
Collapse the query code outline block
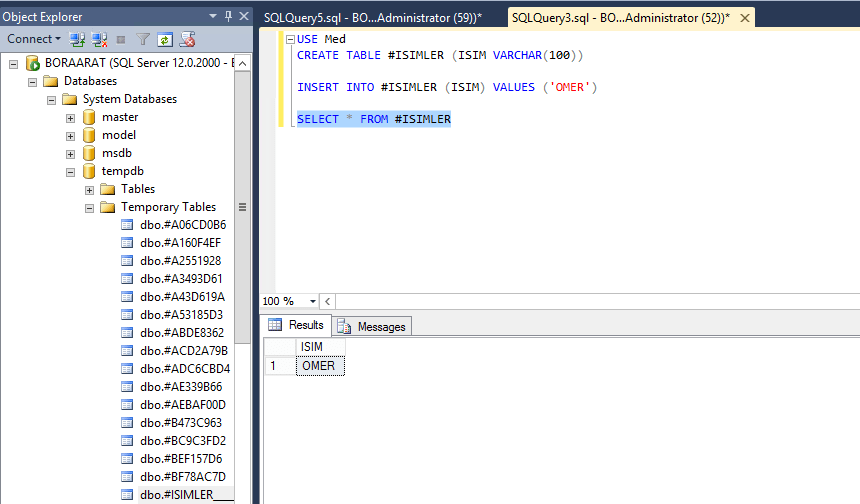click(x=290, y=39)
